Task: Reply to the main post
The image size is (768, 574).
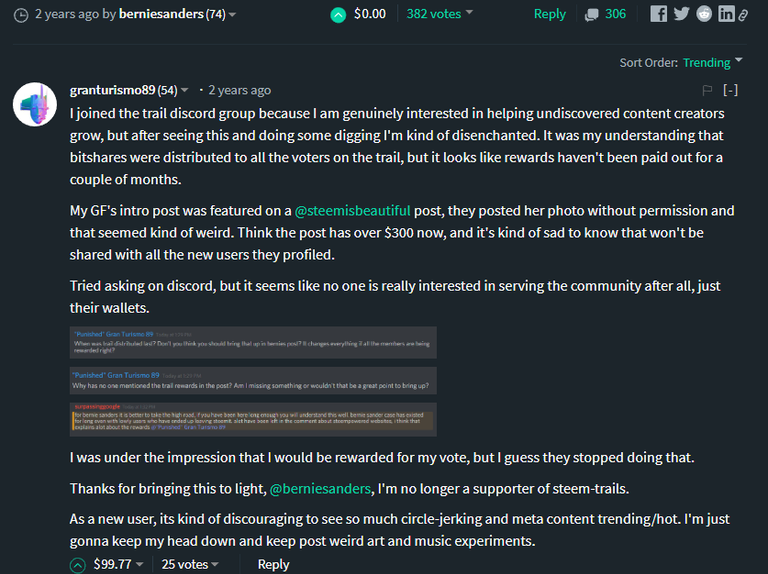Action: coord(550,14)
